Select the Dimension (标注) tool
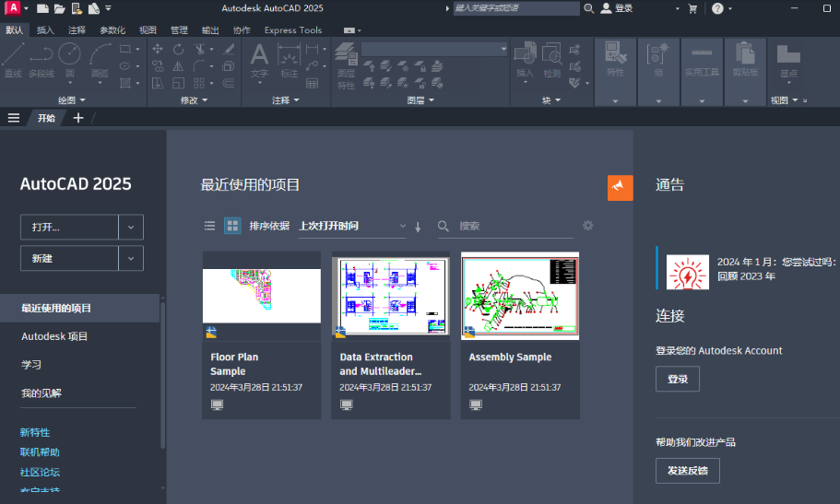 [x=289, y=60]
